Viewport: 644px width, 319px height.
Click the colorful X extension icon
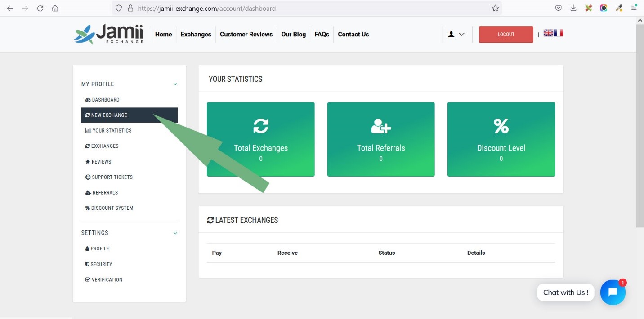tap(588, 8)
